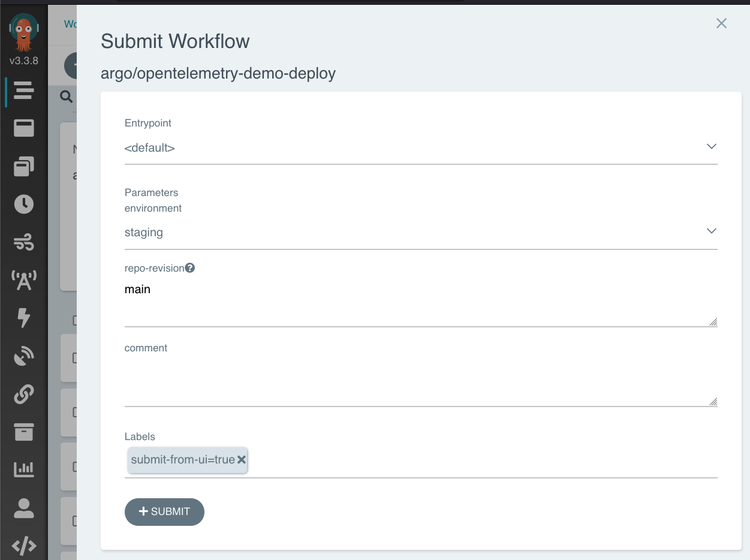
Task: Click the argo/opentelemetry-demo-deploy heading
Action: [x=218, y=74]
